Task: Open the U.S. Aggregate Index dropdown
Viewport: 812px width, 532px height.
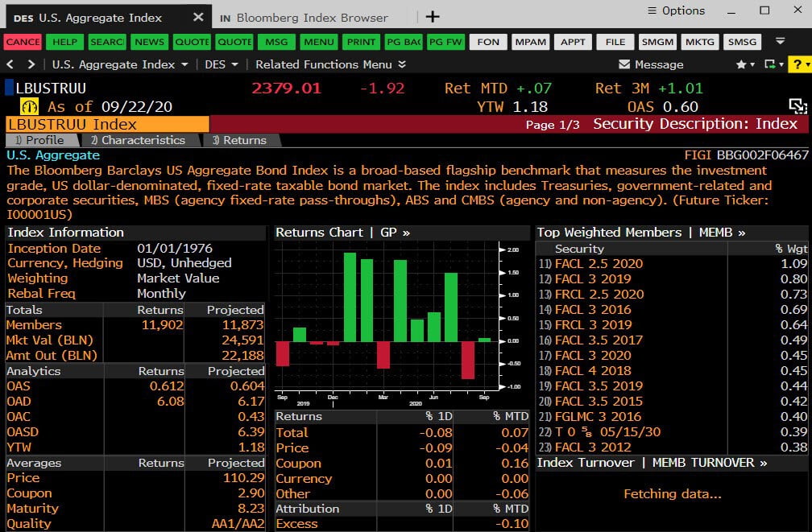Action: (x=119, y=64)
